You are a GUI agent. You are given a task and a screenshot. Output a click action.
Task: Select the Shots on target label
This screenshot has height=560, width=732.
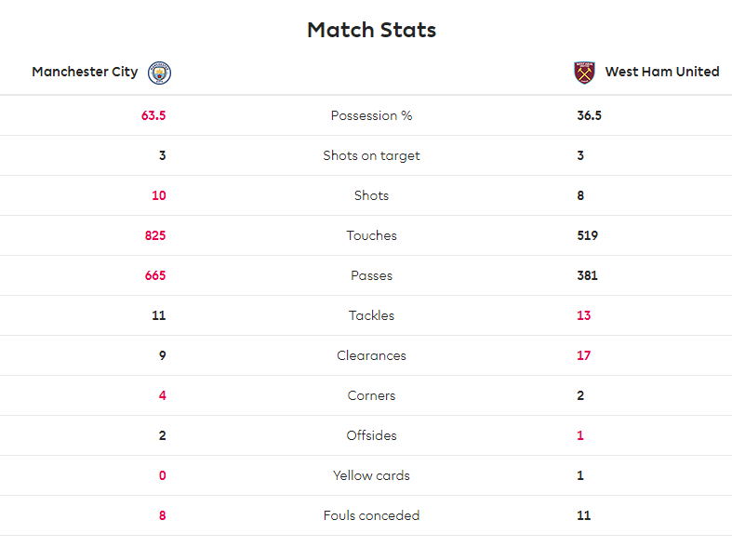point(372,155)
